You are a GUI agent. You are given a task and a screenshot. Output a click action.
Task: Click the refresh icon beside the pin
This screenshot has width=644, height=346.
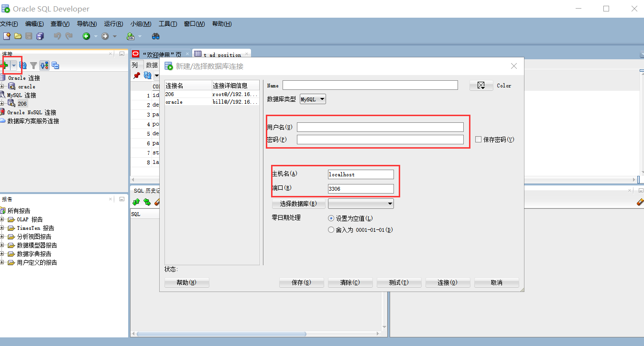pyautogui.click(x=148, y=76)
